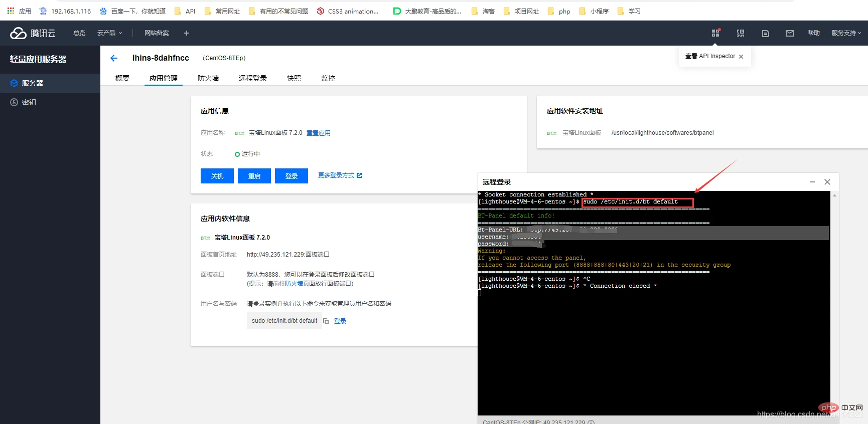This screenshot has height=424, width=868.
Task: Open the messages mail icon
Action: click(x=790, y=34)
